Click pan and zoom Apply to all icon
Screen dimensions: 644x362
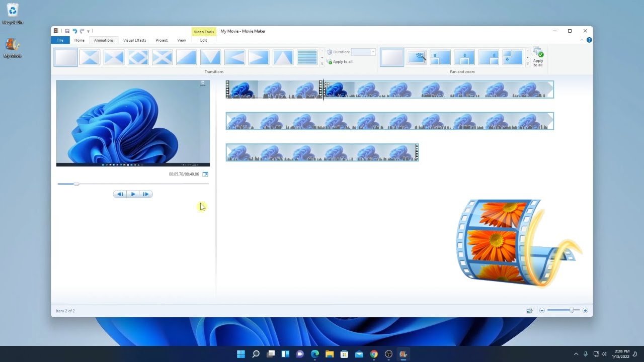pos(538,57)
